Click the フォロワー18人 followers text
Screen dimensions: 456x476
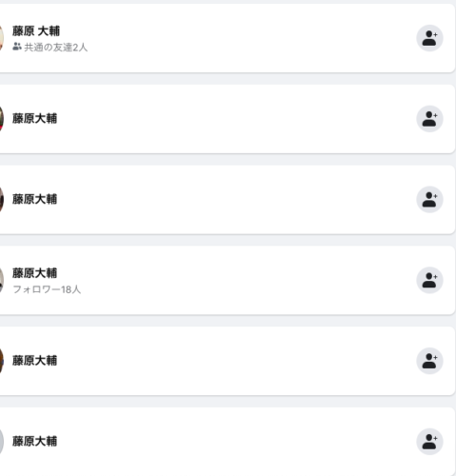pos(47,289)
